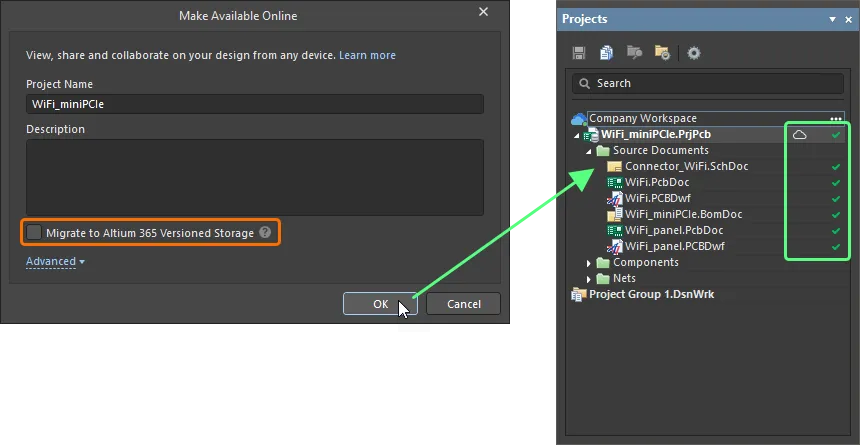The height and width of the screenshot is (445, 860).
Task: Select WiFi.PcbDoc in project tree
Action: [657, 182]
